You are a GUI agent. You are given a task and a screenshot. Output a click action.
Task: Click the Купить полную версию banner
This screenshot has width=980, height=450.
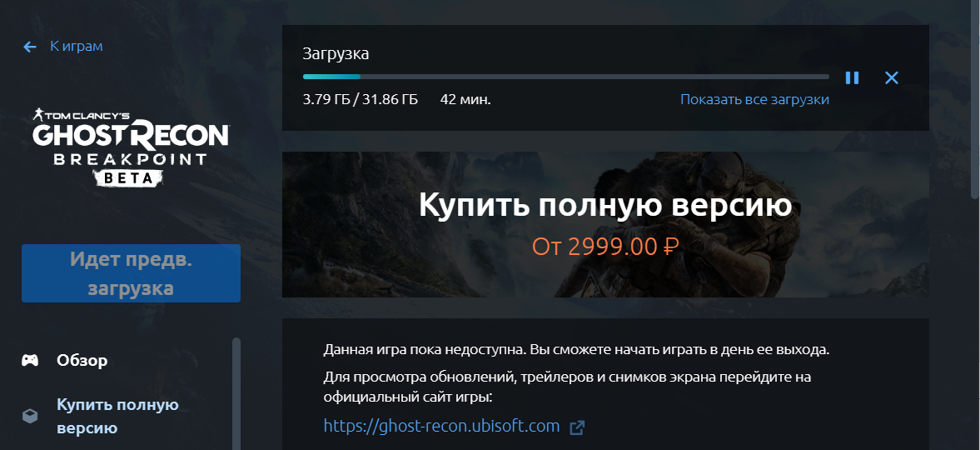[605, 224]
